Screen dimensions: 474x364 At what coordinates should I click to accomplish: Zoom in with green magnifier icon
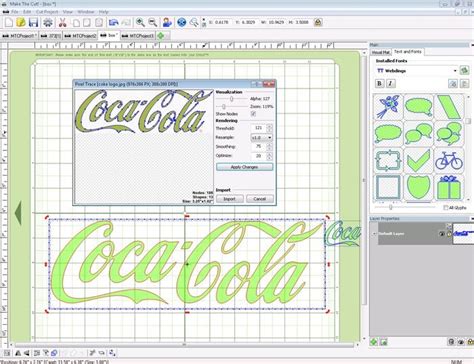click(x=140, y=23)
